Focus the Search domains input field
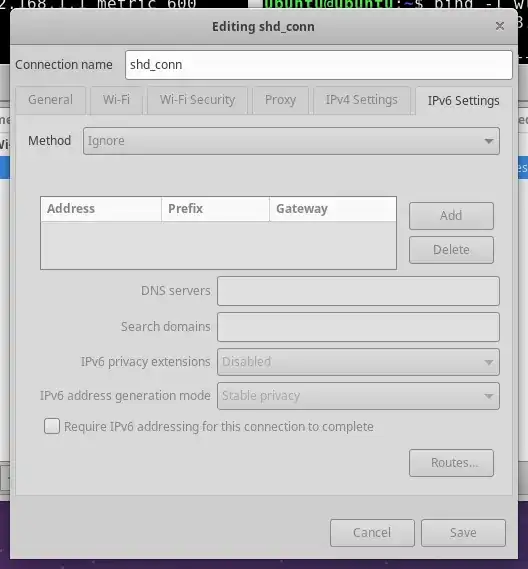Screen dimensions: 528x569 pos(358,327)
